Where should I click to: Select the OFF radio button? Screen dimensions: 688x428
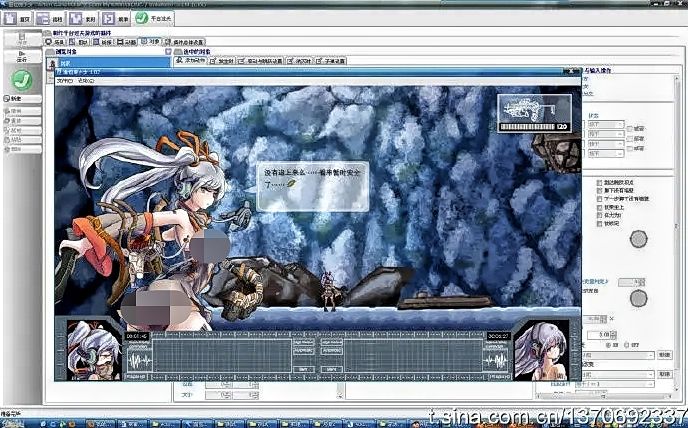[x=627, y=345]
